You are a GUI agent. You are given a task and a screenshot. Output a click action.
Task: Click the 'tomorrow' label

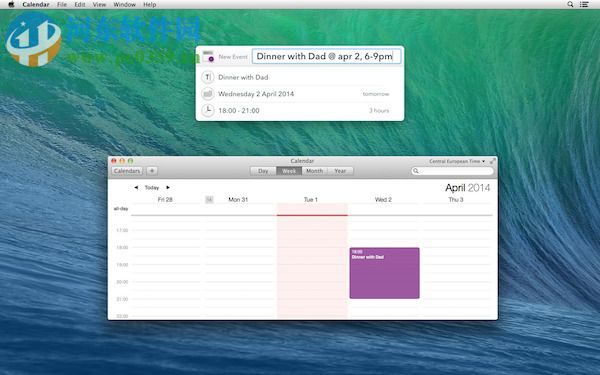point(376,94)
